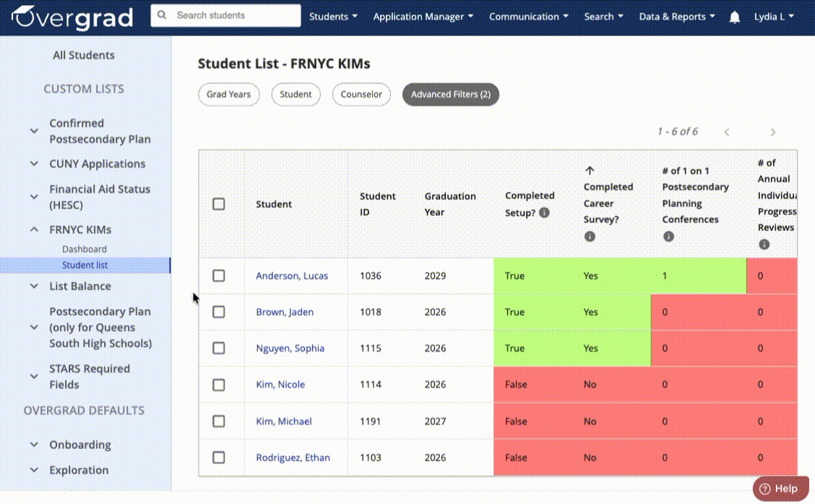This screenshot has width=815, height=504.
Task: Sort by the Student ID column header
Action: click(x=378, y=204)
